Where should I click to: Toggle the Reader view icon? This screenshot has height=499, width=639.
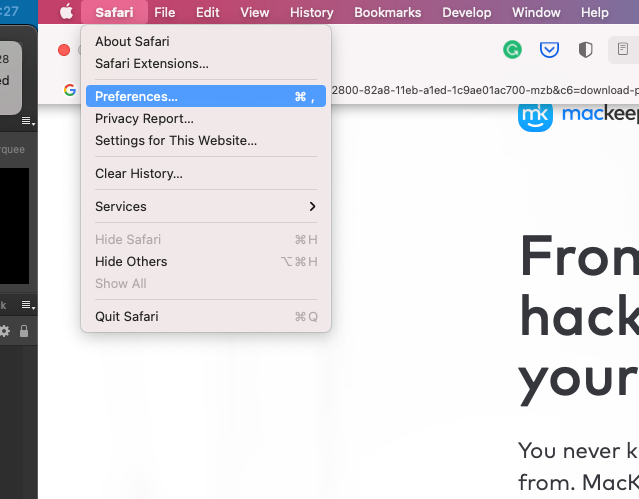point(622,49)
